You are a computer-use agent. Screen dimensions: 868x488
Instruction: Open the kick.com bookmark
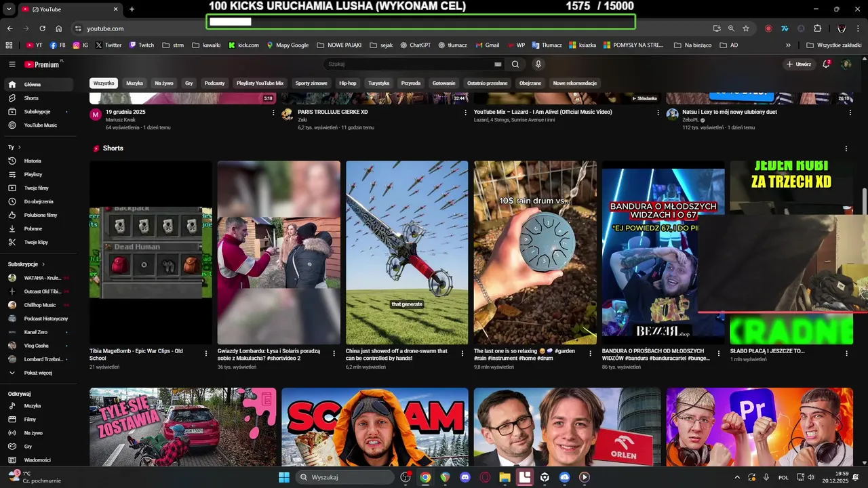pos(243,45)
